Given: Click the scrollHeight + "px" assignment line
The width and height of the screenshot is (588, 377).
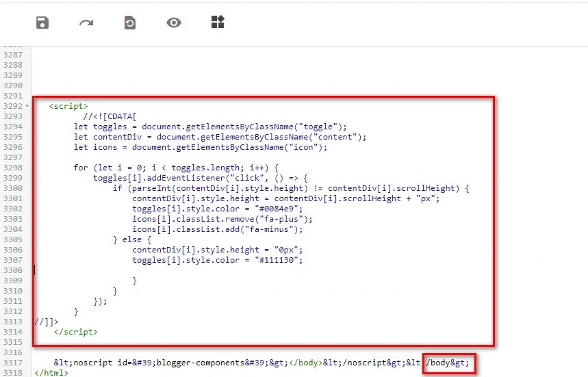Looking at the screenshot, I should 285,198.
